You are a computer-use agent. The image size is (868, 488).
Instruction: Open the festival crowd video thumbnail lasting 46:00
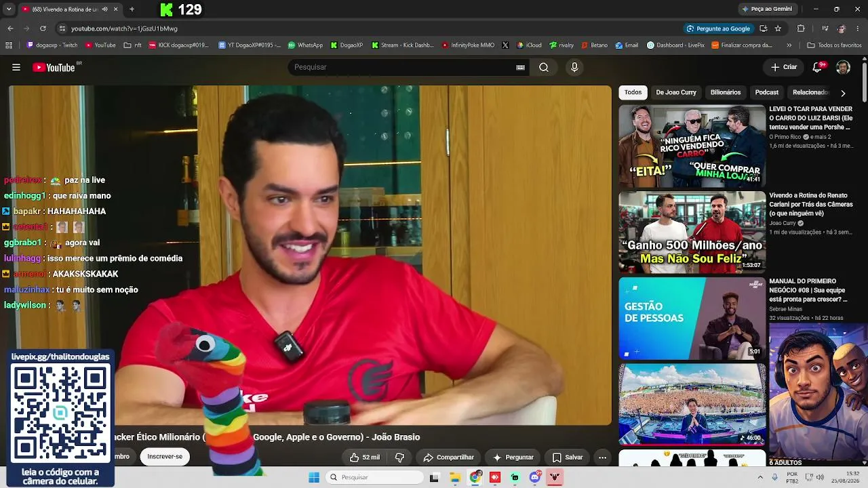692,404
